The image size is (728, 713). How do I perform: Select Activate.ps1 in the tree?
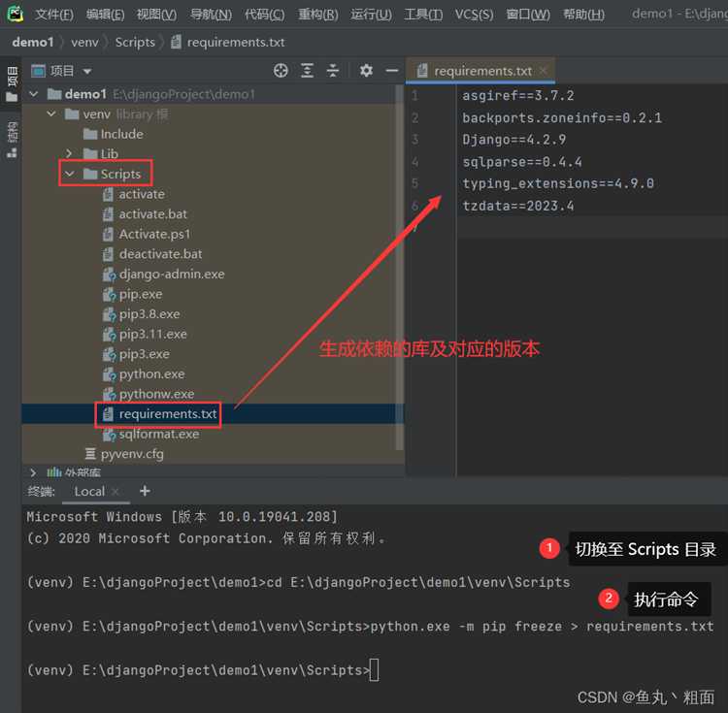point(147,234)
